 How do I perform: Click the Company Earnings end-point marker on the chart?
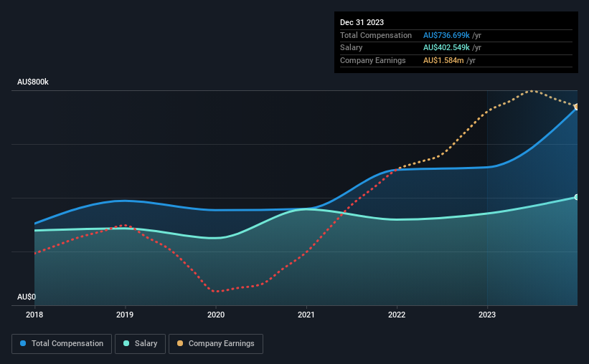tap(577, 107)
